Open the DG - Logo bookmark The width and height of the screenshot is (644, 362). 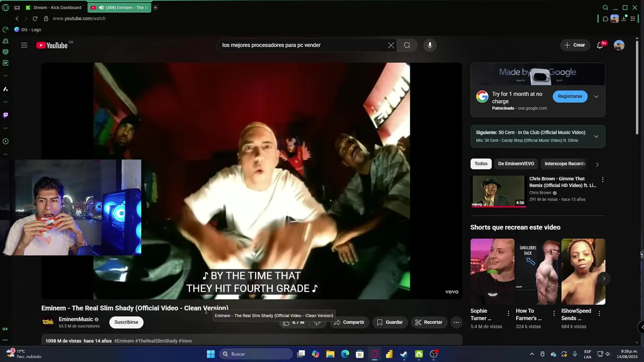pyautogui.click(x=28, y=30)
